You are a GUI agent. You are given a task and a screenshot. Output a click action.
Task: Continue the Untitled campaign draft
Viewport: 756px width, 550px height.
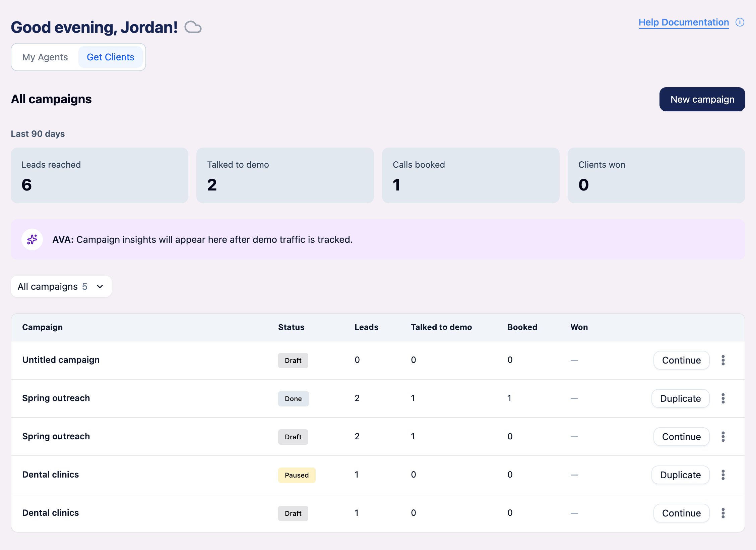pos(682,360)
